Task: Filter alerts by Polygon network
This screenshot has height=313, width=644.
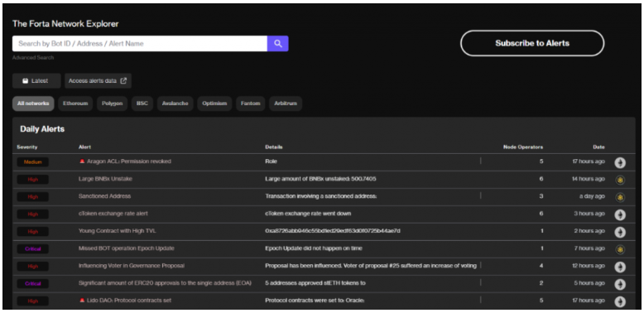Action: (112, 104)
